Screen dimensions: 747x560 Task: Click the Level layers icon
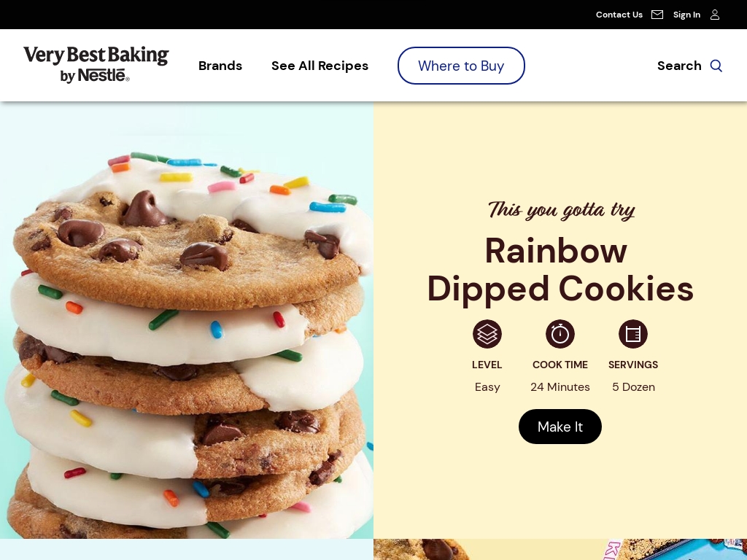487,334
